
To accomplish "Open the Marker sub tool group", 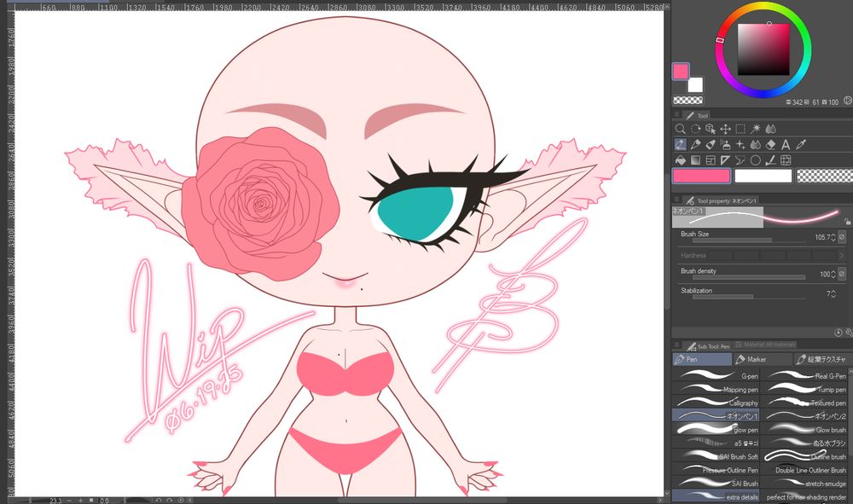I will (763, 359).
